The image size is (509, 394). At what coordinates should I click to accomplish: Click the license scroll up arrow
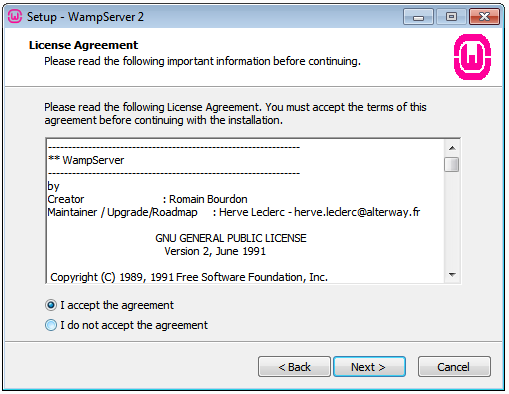coord(452,148)
